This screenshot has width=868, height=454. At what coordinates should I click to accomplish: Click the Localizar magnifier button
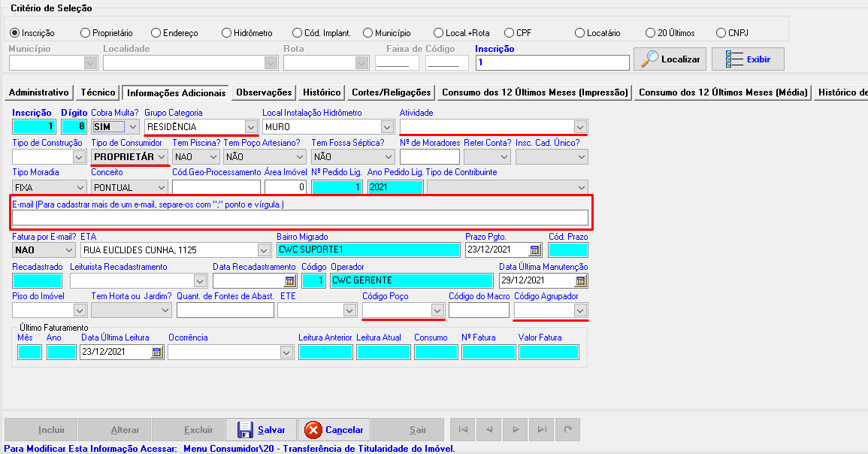click(670, 59)
